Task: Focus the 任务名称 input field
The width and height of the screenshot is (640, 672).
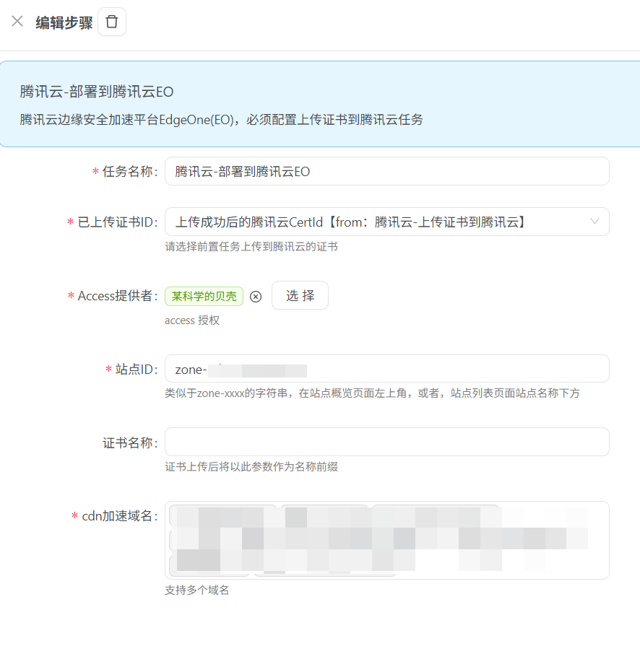Action: [x=387, y=171]
